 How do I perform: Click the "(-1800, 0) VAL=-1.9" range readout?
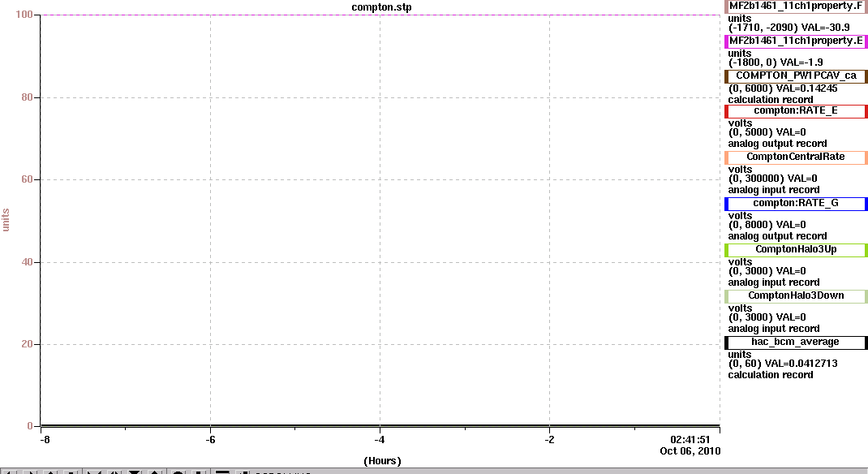pos(776,62)
